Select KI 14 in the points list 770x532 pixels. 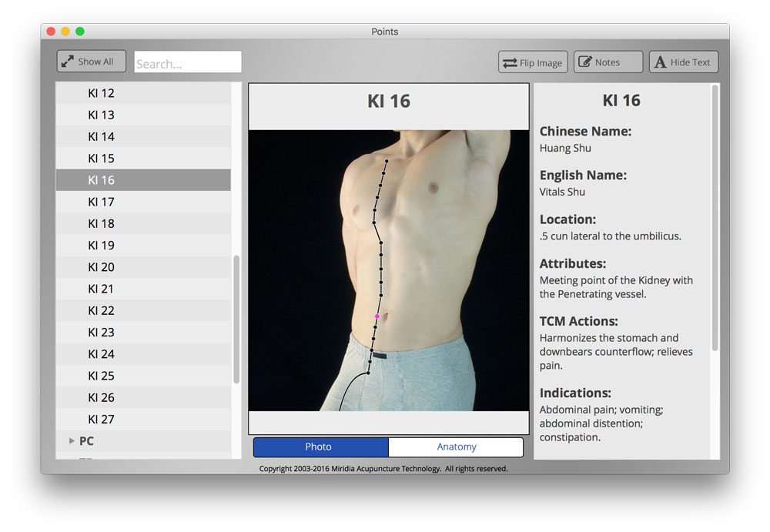coord(143,136)
